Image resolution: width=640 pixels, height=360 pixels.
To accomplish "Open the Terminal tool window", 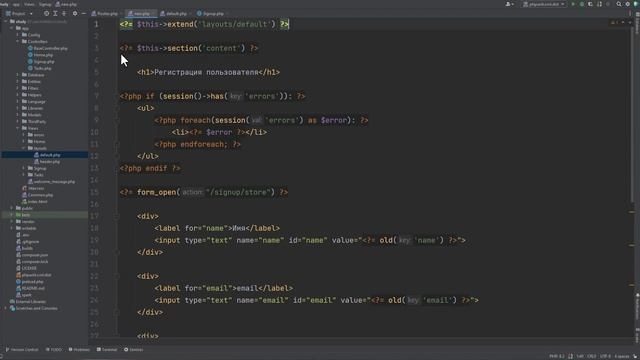I will (x=107, y=349).
